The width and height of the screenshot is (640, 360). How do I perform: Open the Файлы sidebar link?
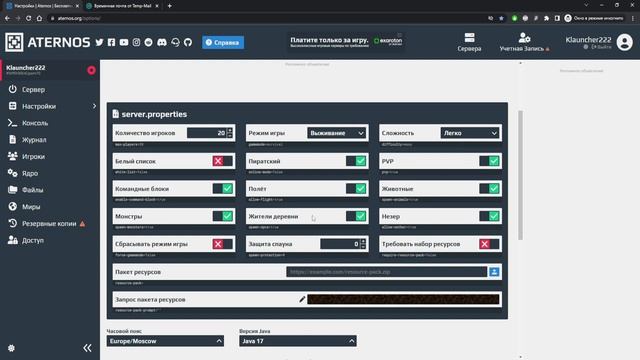pos(32,190)
